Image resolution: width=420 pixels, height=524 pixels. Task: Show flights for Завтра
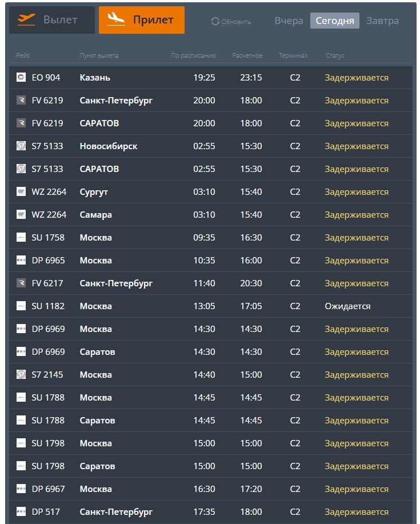coord(382,21)
